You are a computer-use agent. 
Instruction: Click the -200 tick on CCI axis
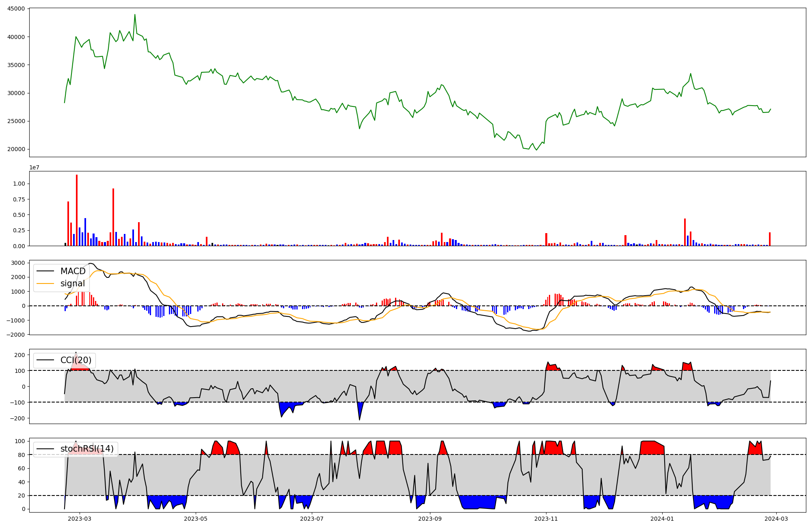pyautogui.click(x=17, y=418)
